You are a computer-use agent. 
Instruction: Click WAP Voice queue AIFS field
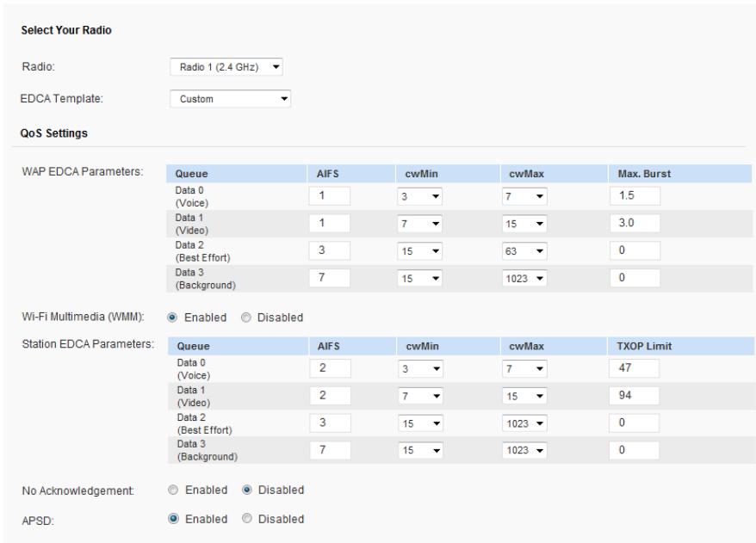[329, 197]
